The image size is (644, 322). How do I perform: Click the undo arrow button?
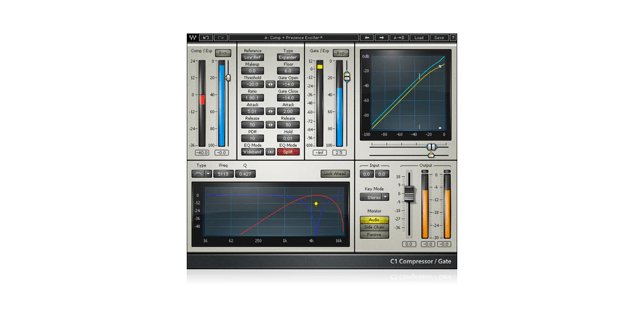206,38
